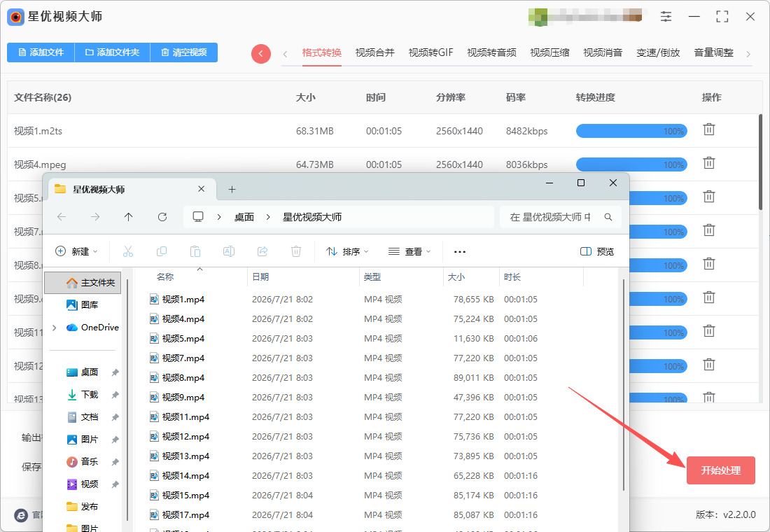Screen dimensions: 770x532
Task: Click the Explorer search magnifier icon
Action: pos(608,216)
